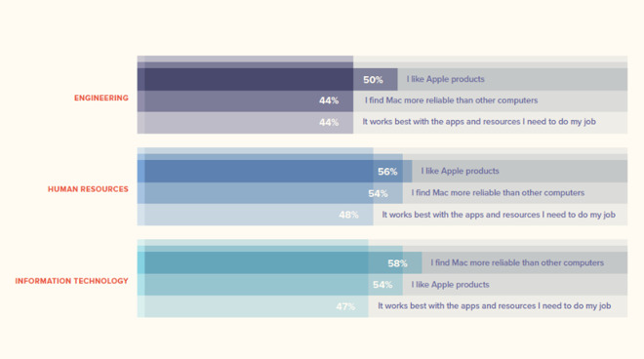Click the ENGINEERING category label
The image size is (644, 359).
click(101, 98)
